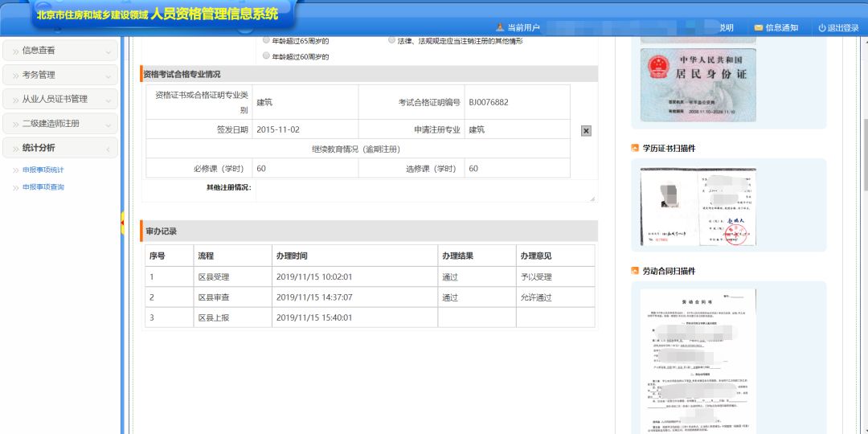868x434 pixels.
Task: Expand the 考务管理 sidebar section
Action: tap(60, 75)
